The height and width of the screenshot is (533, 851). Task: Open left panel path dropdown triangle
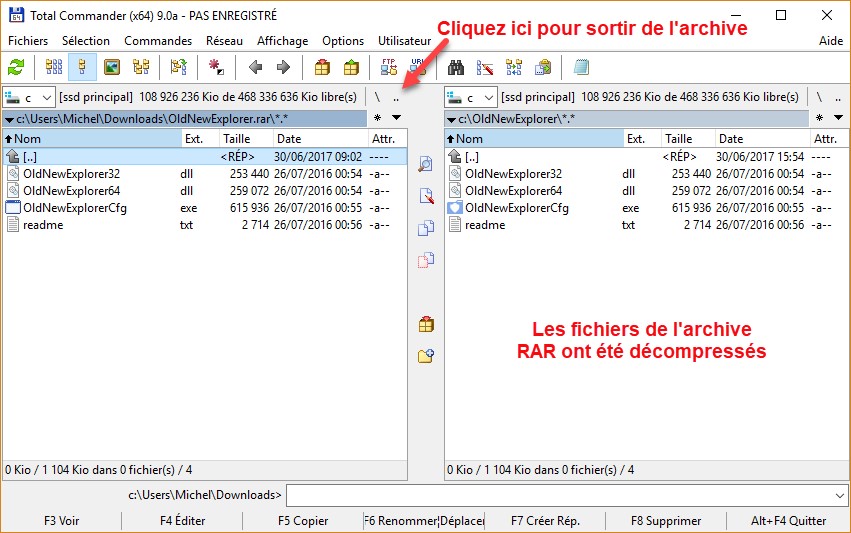pos(9,119)
